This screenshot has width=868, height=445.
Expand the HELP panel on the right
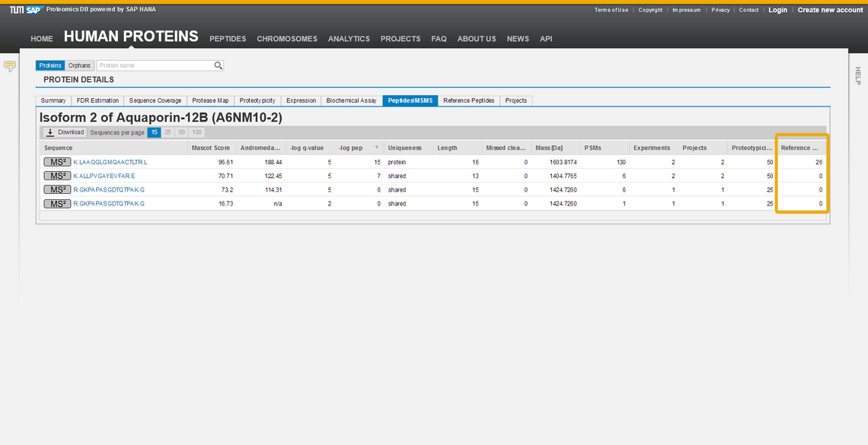(x=857, y=73)
